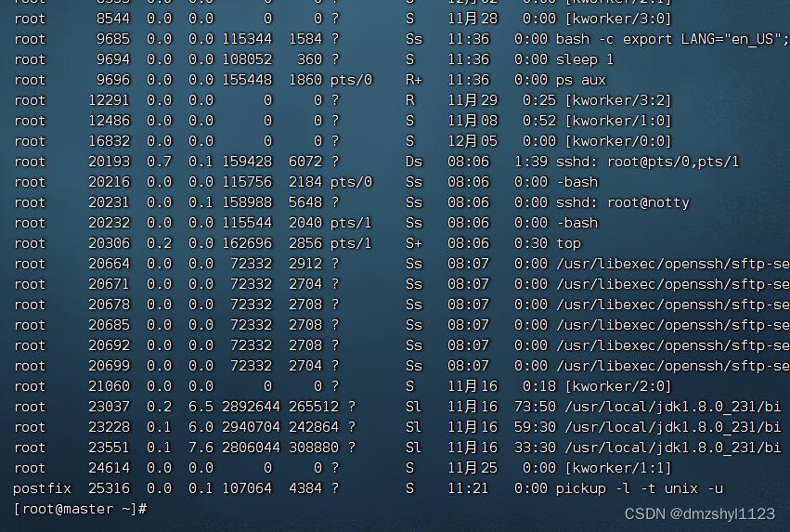Viewport: 790px width, 532px height.
Task: Click the [kworker/1:0] command entry
Action: [617, 121]
